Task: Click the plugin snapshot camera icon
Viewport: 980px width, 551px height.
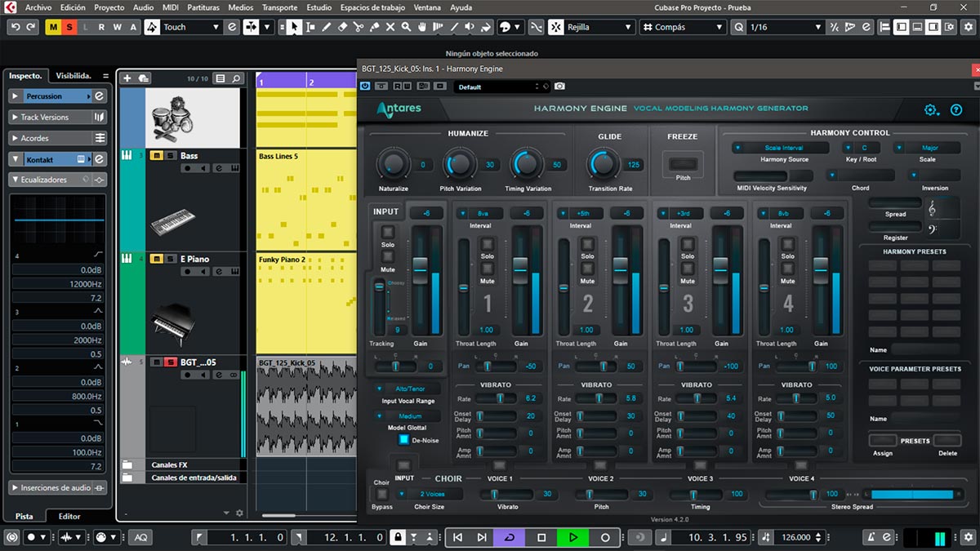Action: (x=559, y=86)
